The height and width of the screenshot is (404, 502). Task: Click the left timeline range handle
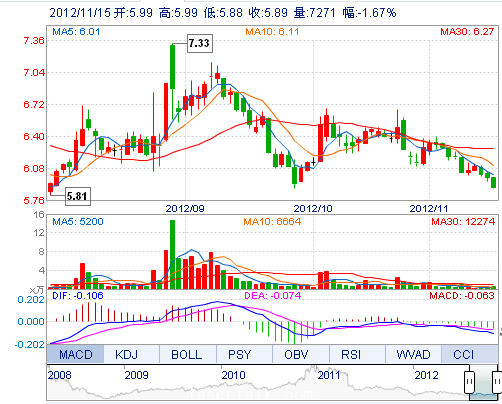tap(469, 381)
